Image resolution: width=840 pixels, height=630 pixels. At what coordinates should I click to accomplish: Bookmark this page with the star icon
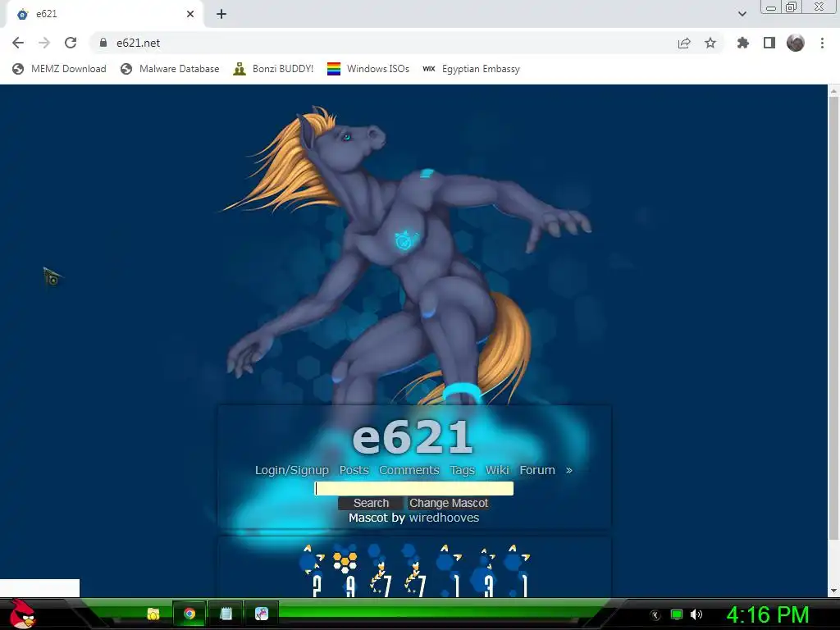pyautogui.click(x=710, y=43)
